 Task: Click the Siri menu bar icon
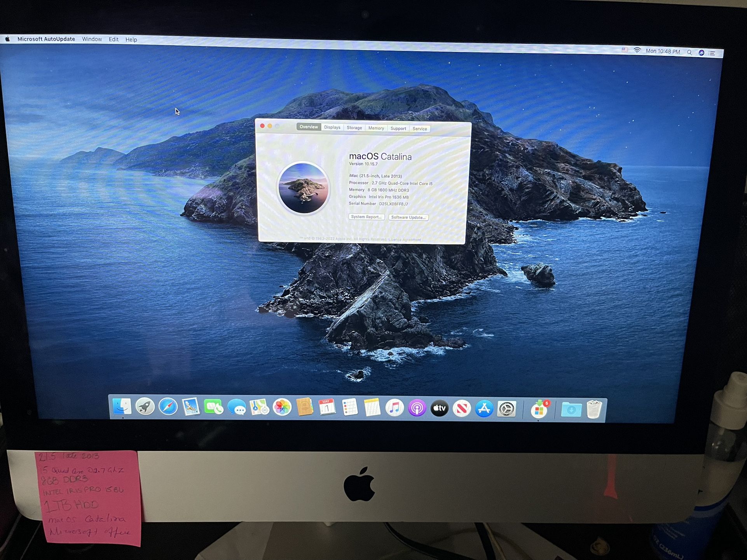(x=701, y=53)
